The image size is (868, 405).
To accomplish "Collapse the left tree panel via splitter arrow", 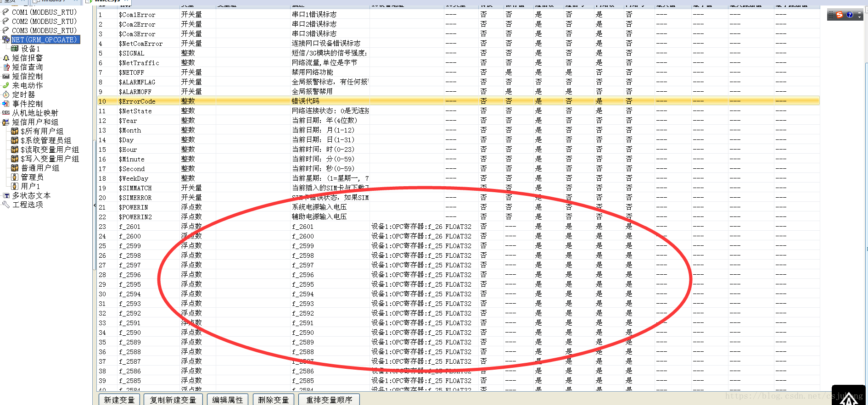I will click(x=95, y=205).
